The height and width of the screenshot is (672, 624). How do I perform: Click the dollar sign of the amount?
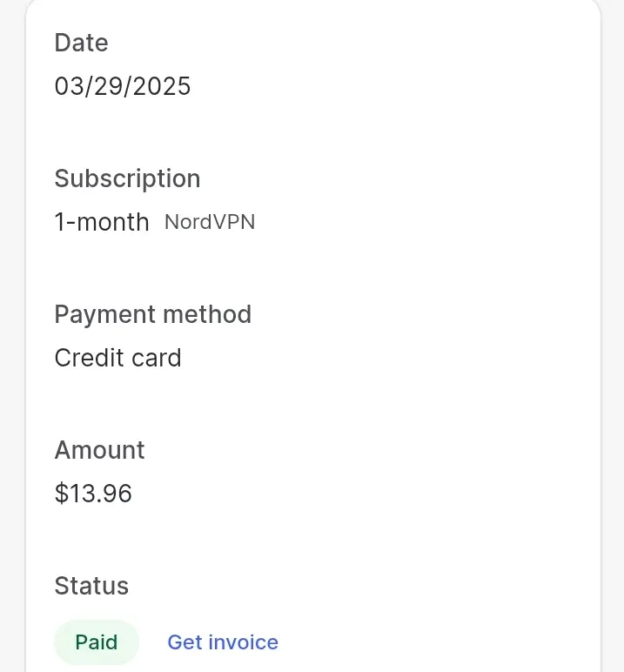click(x=61, y=494)
